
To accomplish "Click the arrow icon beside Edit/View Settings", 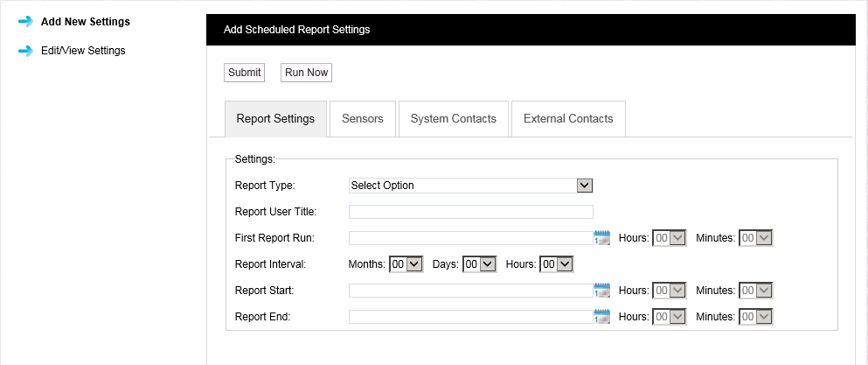I will tap(25, 51).
